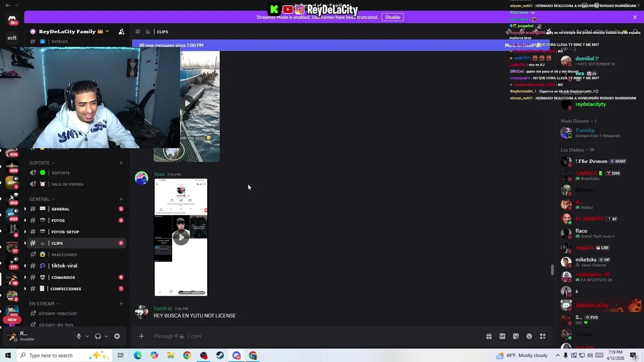
Task: Open the GENERAL text channel
Action: tap(76, 209)
